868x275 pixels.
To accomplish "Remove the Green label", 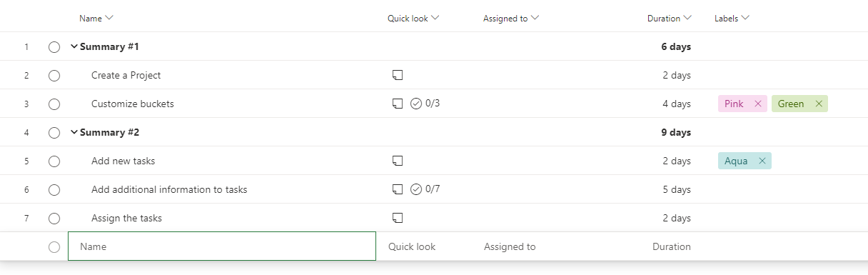I will point(819,104).
